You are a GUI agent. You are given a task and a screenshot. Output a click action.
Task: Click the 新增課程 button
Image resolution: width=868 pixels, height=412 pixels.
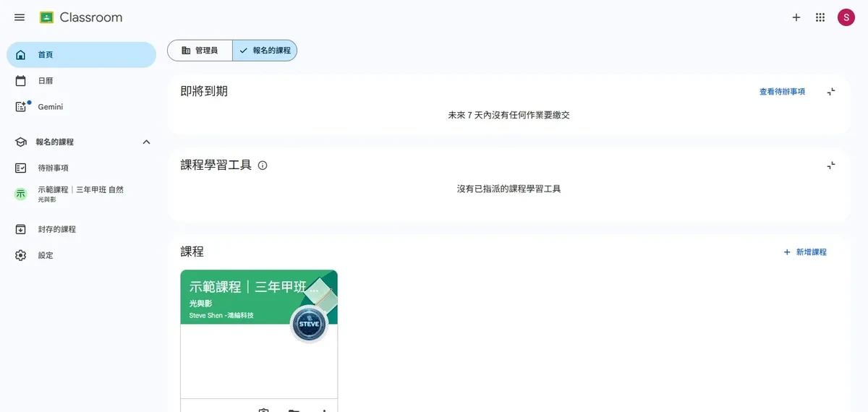805,252
